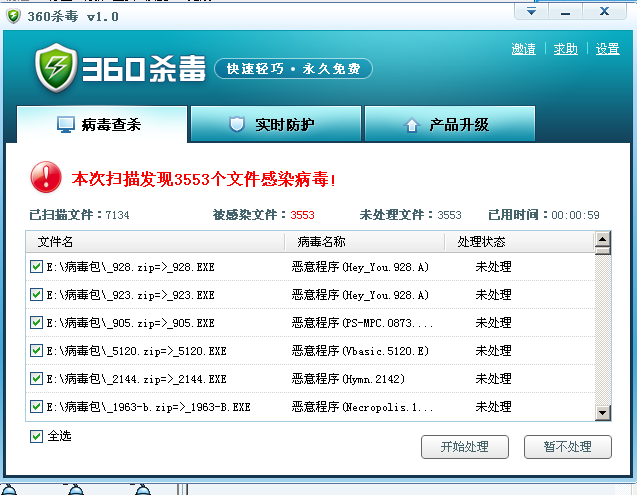This screenshot has width=637, height=495.
Task: Open the 求助 help link
Action: (566, 49)
